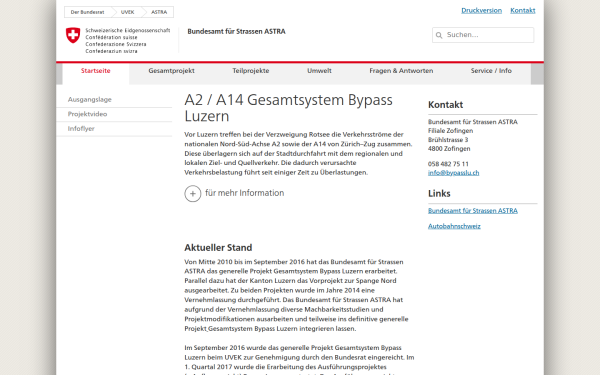The height and width of the screenshot is (375, 600).
Task: Click the 'für mehr Information' label
Action: click(x=245, y=193)
